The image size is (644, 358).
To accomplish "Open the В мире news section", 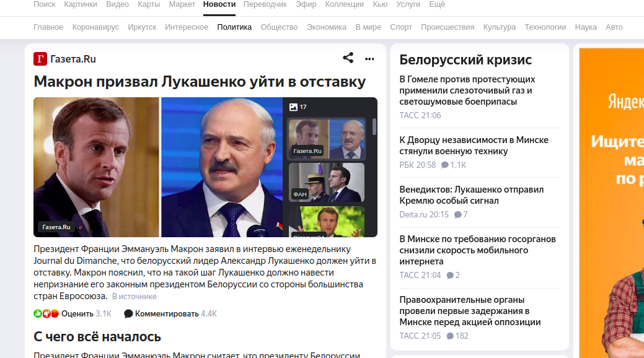I will [x=368, y=27].
